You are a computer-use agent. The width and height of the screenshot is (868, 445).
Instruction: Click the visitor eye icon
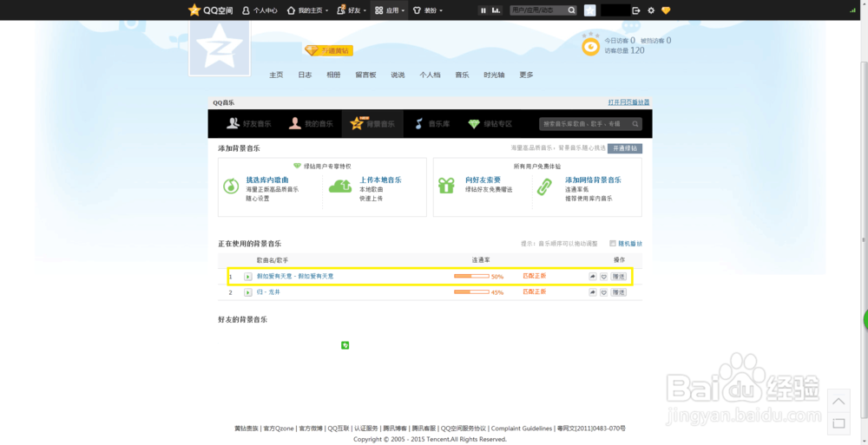590,47
